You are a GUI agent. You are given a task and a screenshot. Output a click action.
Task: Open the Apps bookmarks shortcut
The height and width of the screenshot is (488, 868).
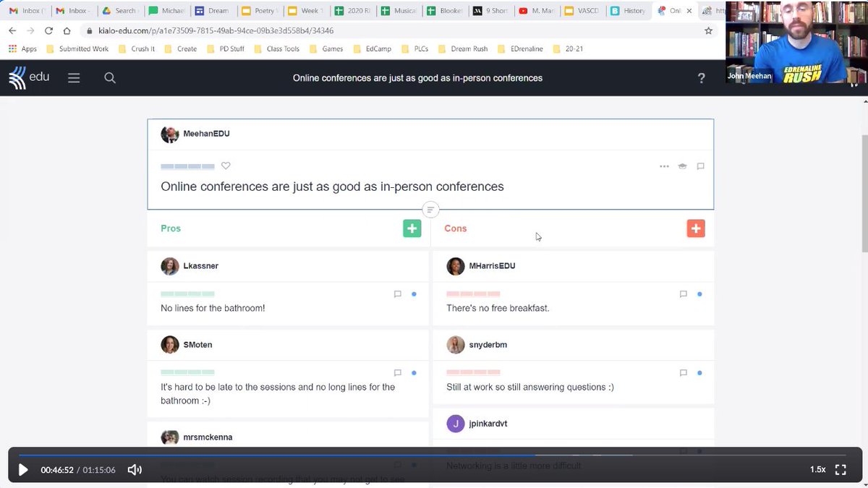point(22,49)
